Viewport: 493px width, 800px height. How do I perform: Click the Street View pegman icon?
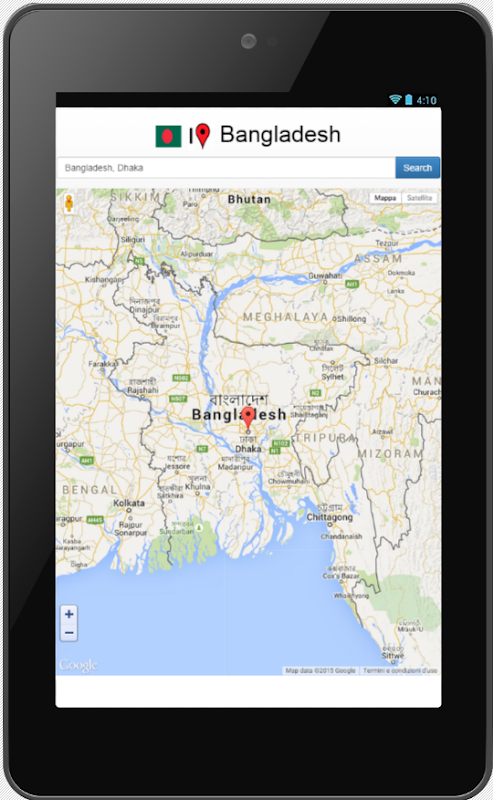click(69, 203)
